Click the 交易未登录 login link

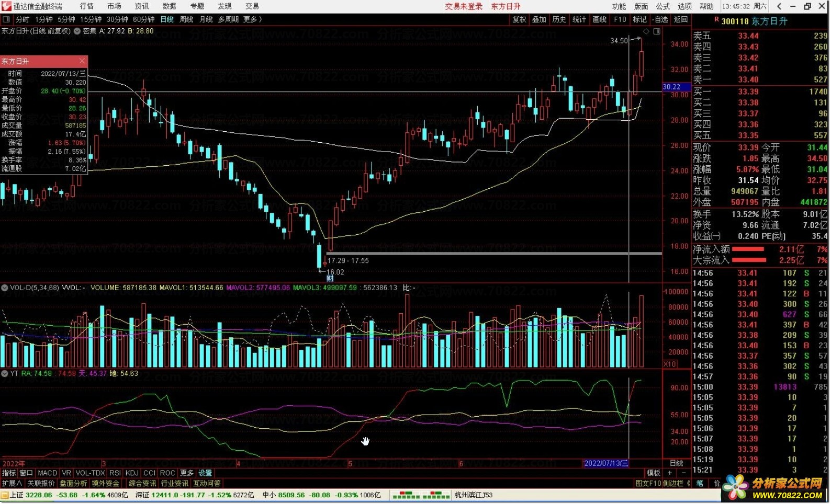464,6
